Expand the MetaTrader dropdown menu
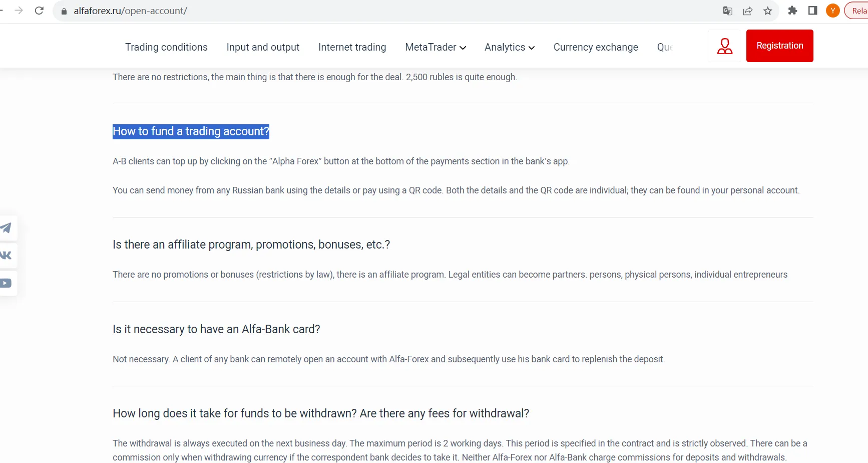The width and height of the screenshot is (868, 463). [x=436, y=47]
